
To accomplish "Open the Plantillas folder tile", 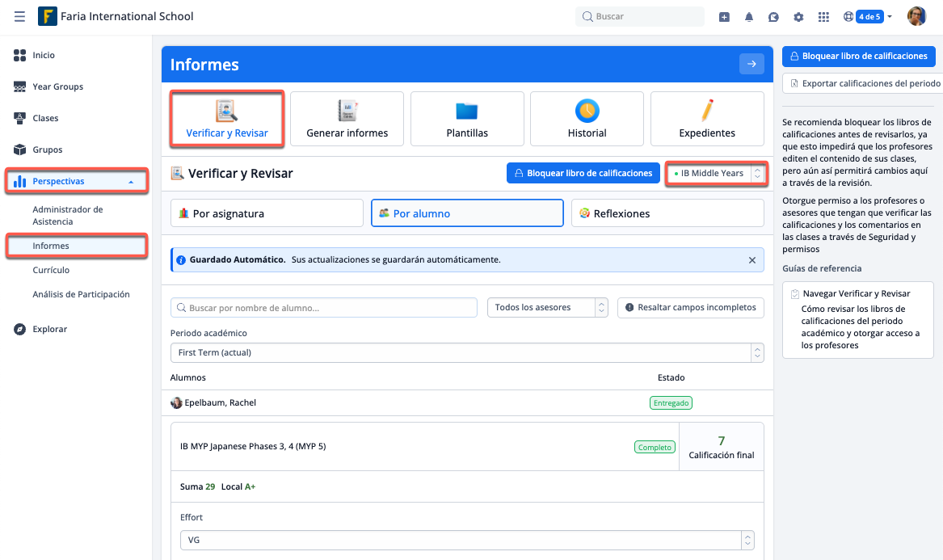I will (x=467, y=119).
